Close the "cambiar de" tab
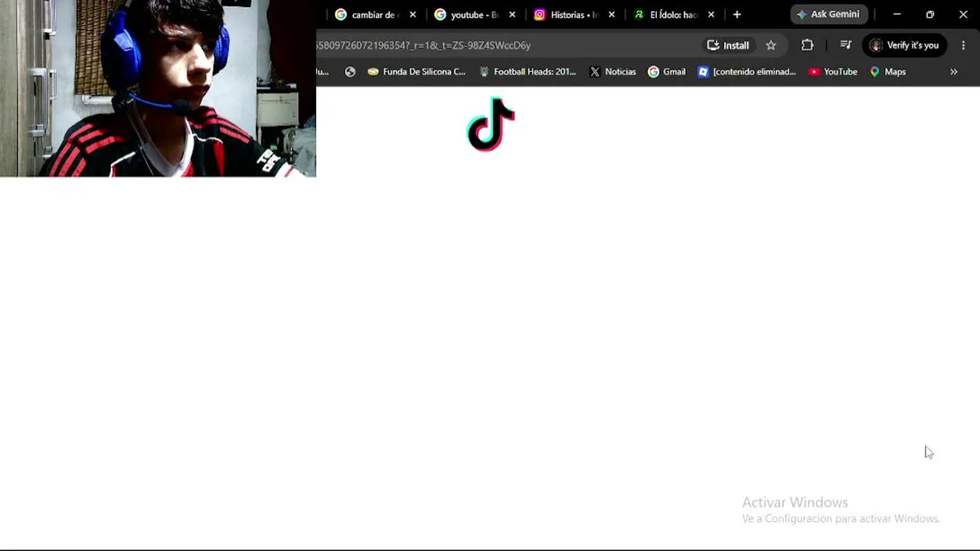 tap(413, 15)
